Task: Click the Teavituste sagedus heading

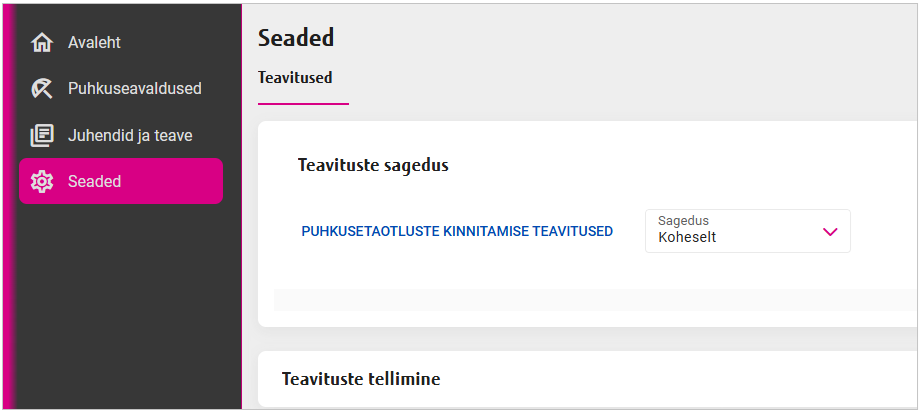Action: (373, 165)
